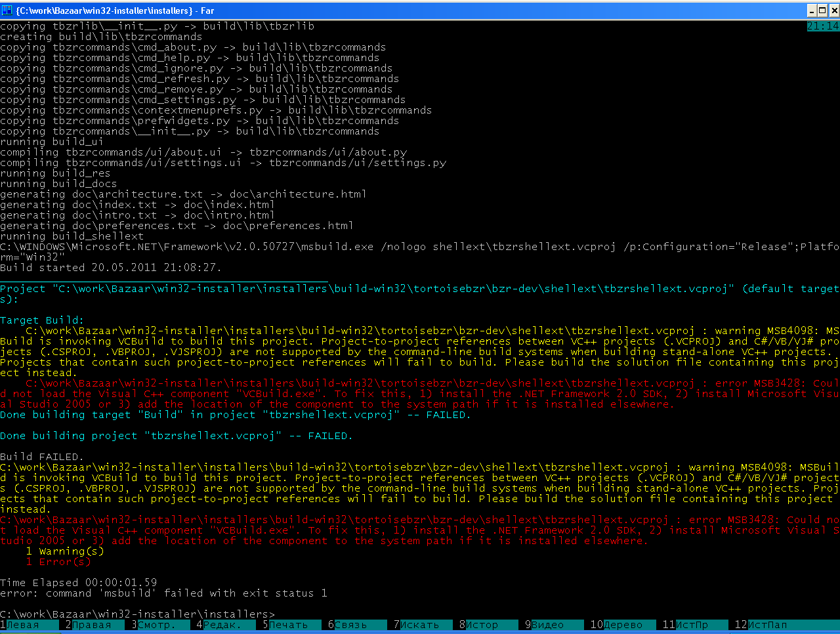Image resolution: width=840 pixels, height=634 pixels.
Task: Select the ИстПап key in the keybar
Action: coord(767,625)
